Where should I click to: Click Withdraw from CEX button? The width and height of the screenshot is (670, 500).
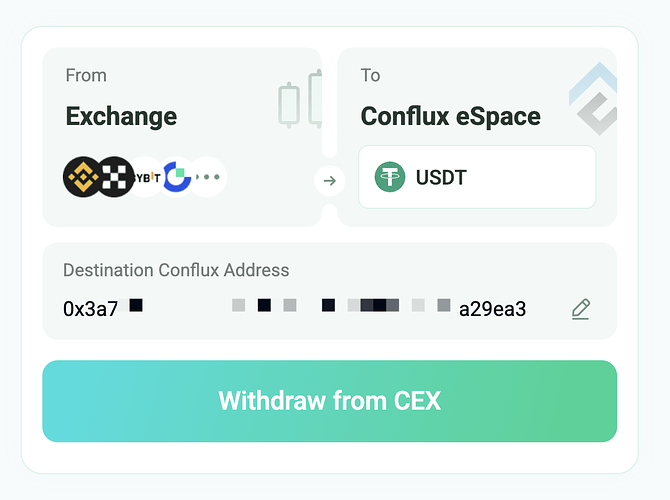[x=329, y=401]
